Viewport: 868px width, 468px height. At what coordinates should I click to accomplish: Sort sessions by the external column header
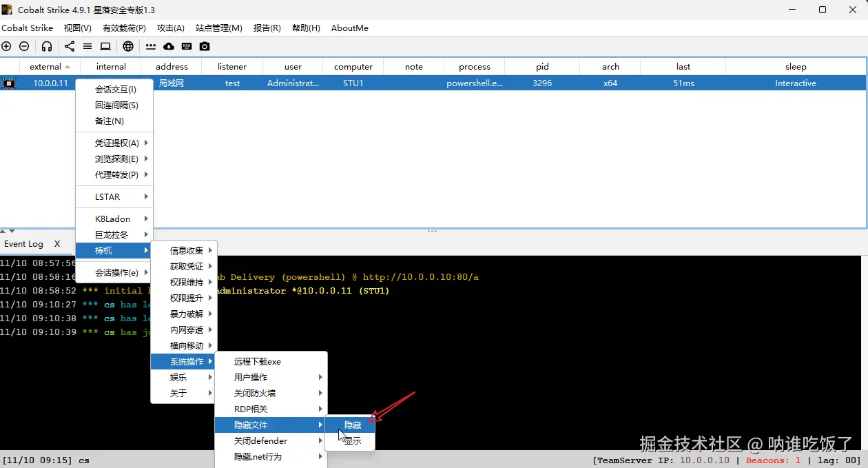point(50,67)
